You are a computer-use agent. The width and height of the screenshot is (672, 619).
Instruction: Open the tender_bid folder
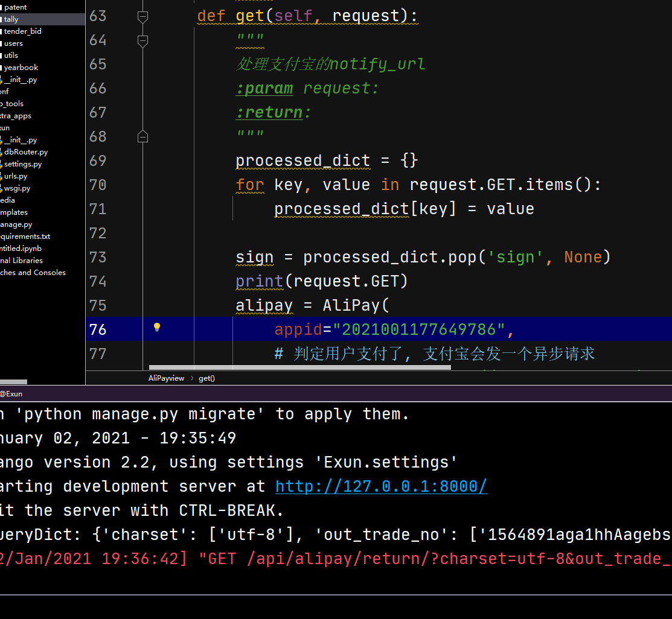coord(22,31)
